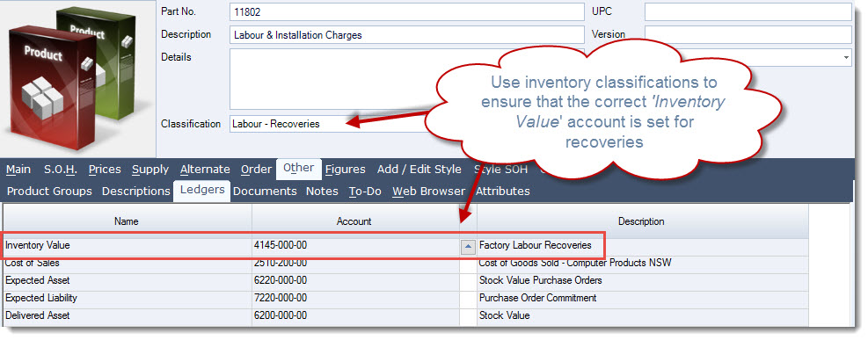Select the Inventory Value row name
Image resolution: width=868 pixels, height=340 pixels.
(38, 245)
